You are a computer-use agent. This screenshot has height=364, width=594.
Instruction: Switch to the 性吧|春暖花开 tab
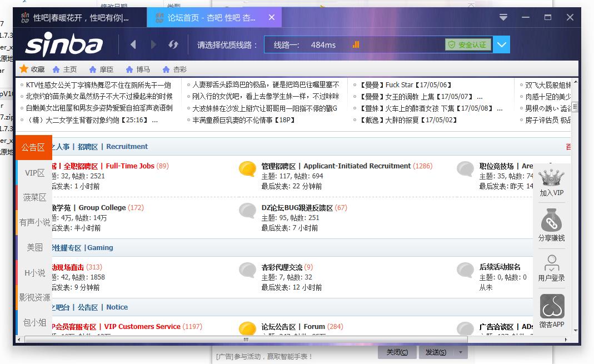pyautogui.click(x=78, y=17)
